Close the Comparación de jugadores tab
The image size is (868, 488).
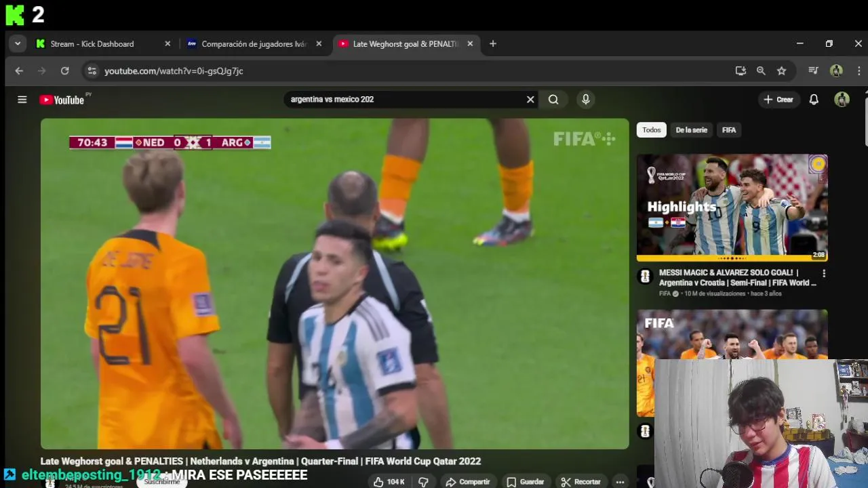pyautogui.click(x=319, y=43)
